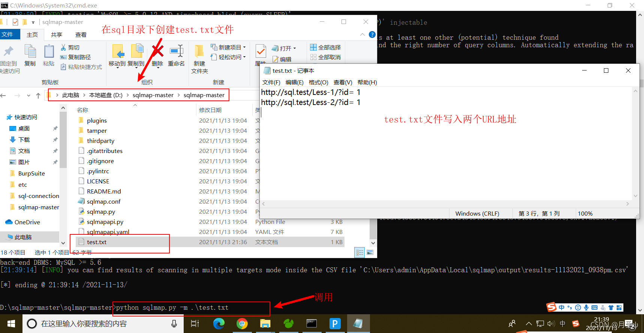Click the scroll-up arrow of the cmd window scrollbar
Viewport: 644px width, 333px height.
click(x=640, y=15)
